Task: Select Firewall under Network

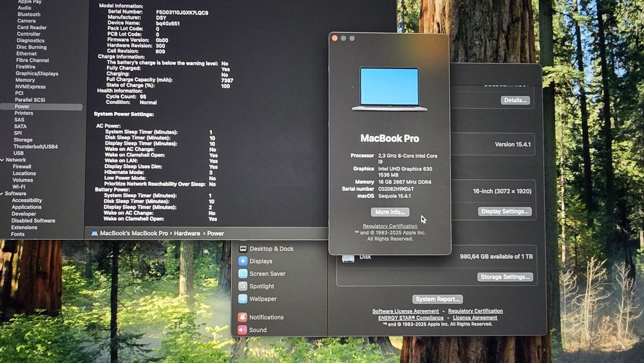Action: (22, 166)
